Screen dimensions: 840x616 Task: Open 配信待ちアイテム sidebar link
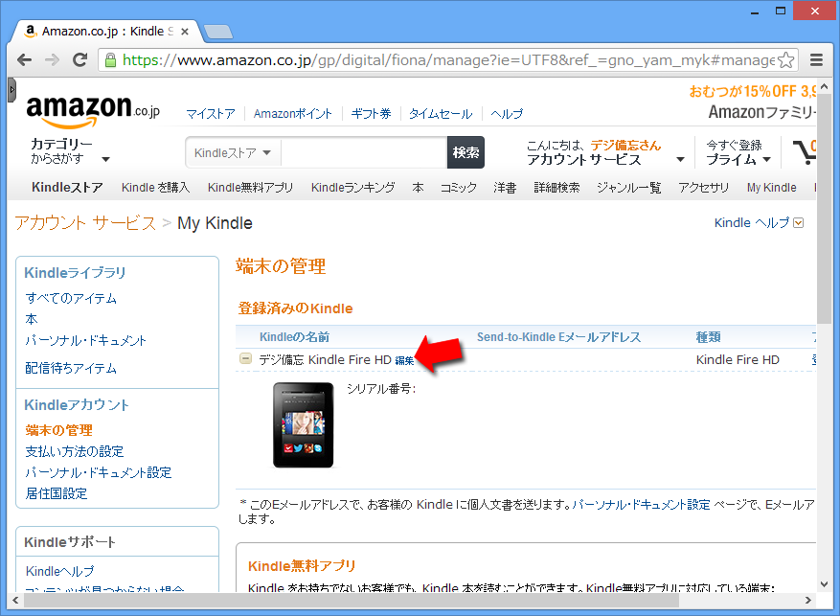[x=71, y=368]
